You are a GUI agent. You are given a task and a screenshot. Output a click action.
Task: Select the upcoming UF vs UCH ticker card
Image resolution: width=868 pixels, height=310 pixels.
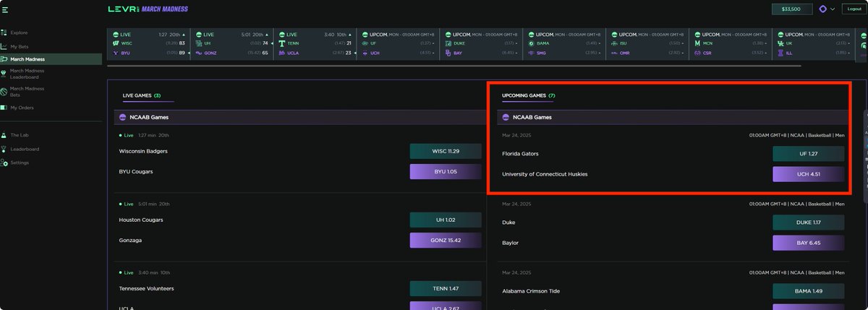coord(398,43)
